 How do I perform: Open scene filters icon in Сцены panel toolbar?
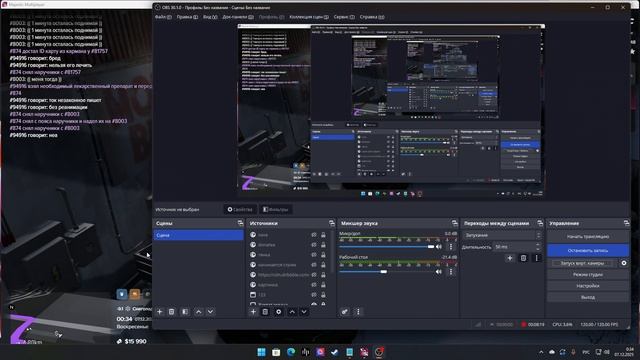[x=185, y=312]
